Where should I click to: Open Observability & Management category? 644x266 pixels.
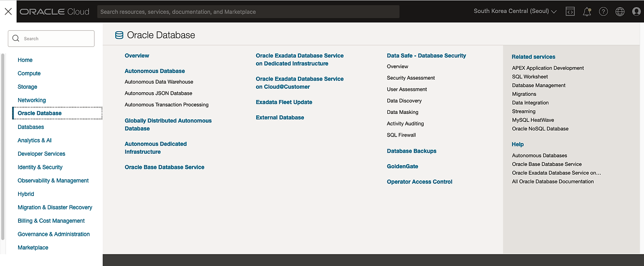[x=53, y=181]
